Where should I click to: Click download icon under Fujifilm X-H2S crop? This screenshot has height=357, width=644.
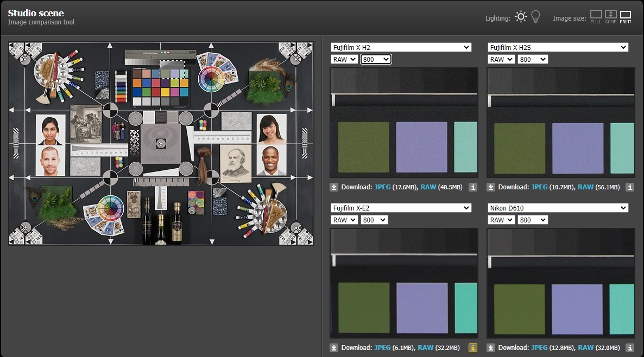(491, 187)
